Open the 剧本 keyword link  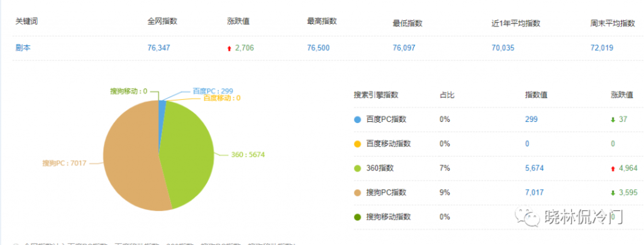pos(23,48)
